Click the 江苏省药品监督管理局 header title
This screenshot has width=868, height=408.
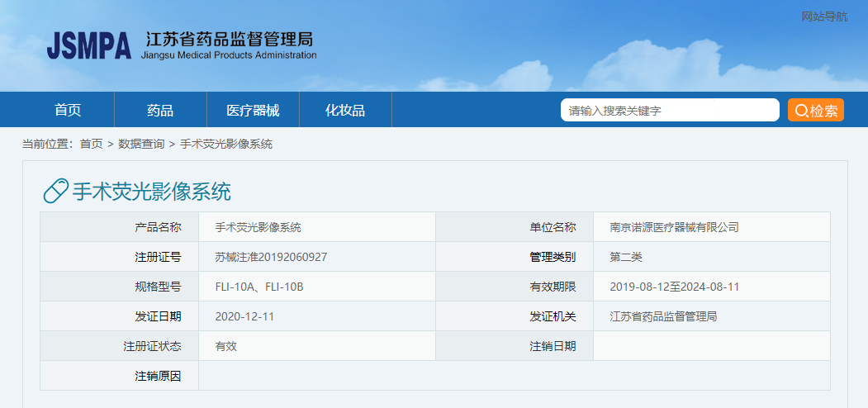(x=229, y=40)
